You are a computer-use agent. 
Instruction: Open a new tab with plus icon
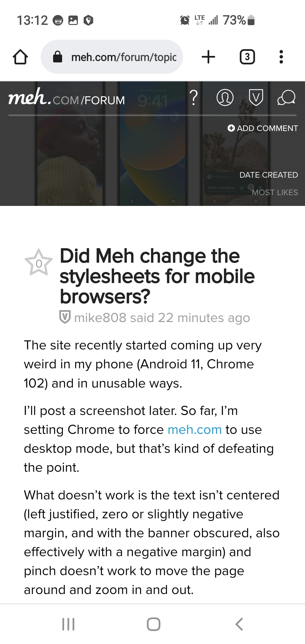208,57
